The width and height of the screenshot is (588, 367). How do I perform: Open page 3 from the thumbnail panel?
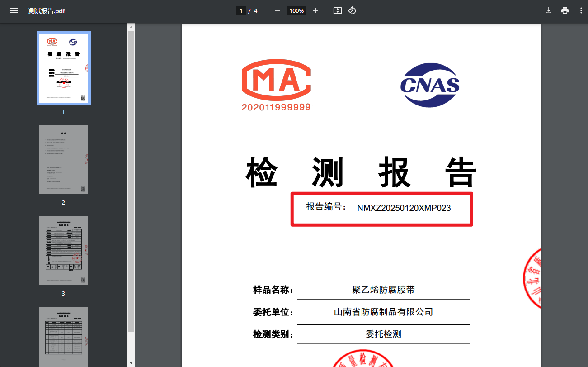[63, 250]
